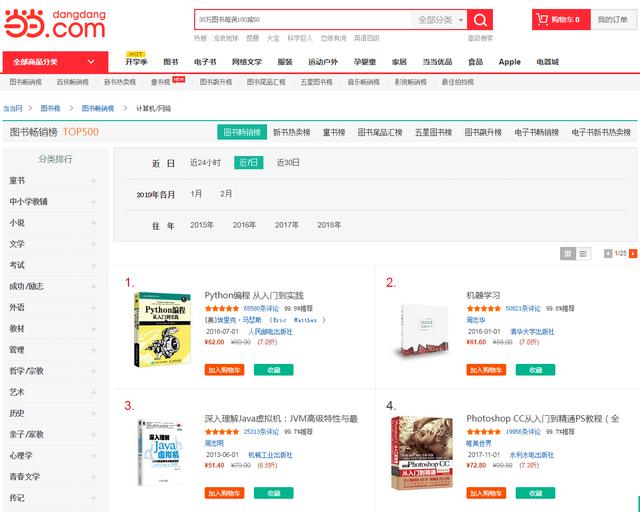Open 电器城 in main navigation
The image size is (640, 512).
click(547, 62)
